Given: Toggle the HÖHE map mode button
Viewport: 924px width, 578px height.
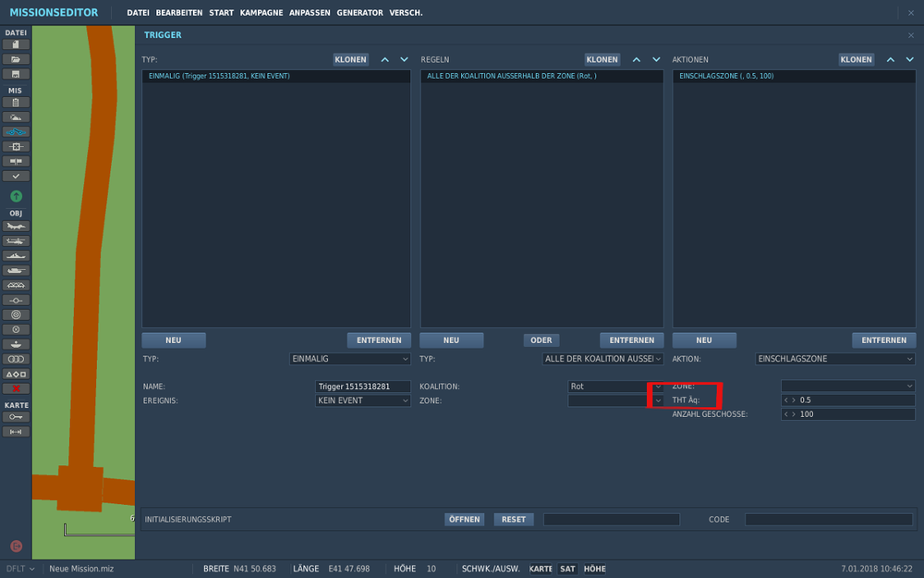Looking at the screenshot, I should (x=594, y=569).
